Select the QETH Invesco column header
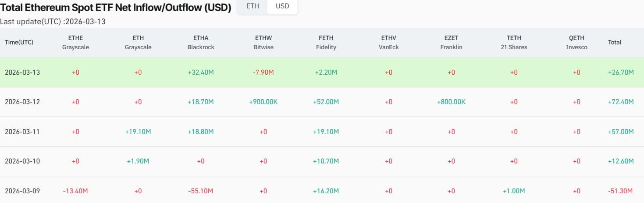The image size is (644, 203). [576, 43]
